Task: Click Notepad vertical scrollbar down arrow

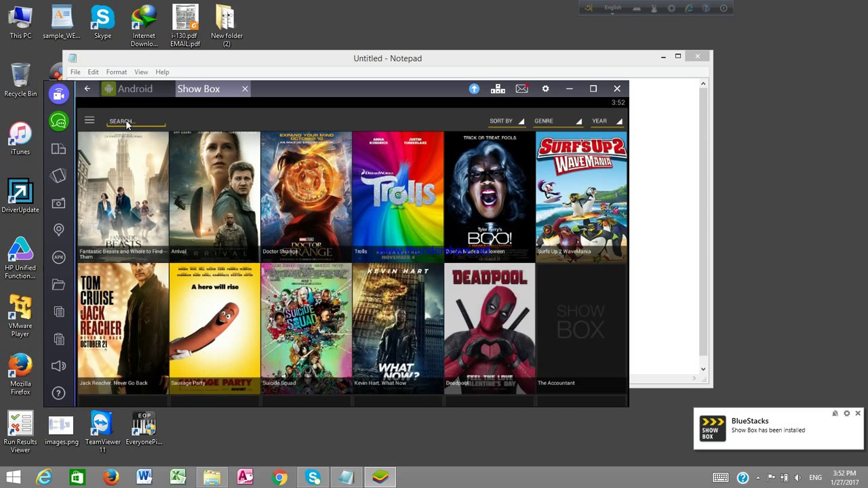Action: coord(703,369)
